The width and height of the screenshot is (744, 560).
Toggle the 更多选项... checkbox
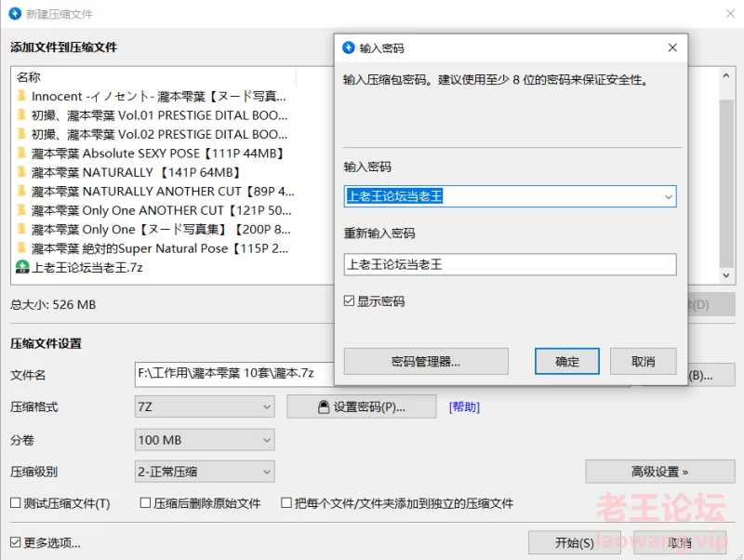16,542
